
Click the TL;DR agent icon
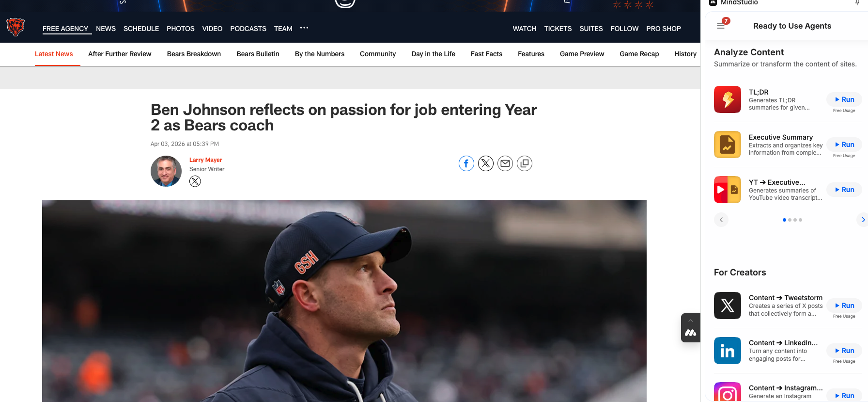(x=727, y=99)
